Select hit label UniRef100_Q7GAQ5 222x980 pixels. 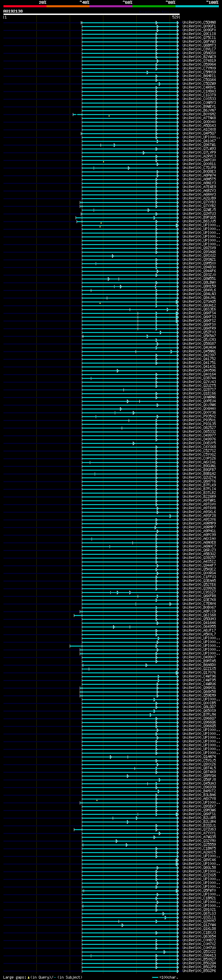(x=199, y=302)
